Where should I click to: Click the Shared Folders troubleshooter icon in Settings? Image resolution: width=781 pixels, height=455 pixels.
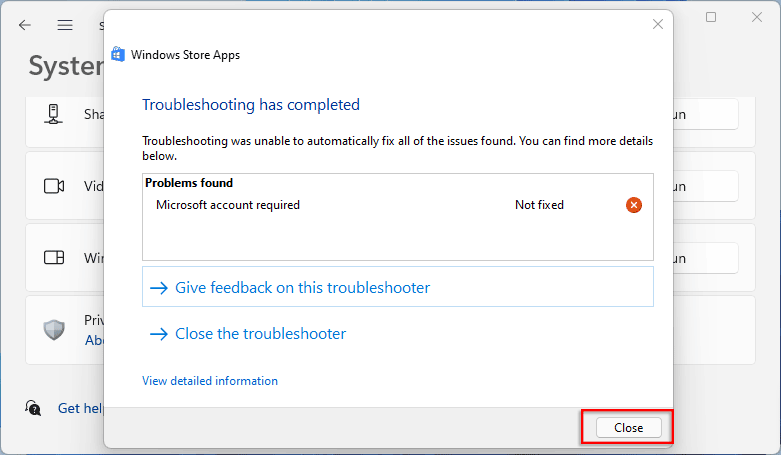point(53,114)
